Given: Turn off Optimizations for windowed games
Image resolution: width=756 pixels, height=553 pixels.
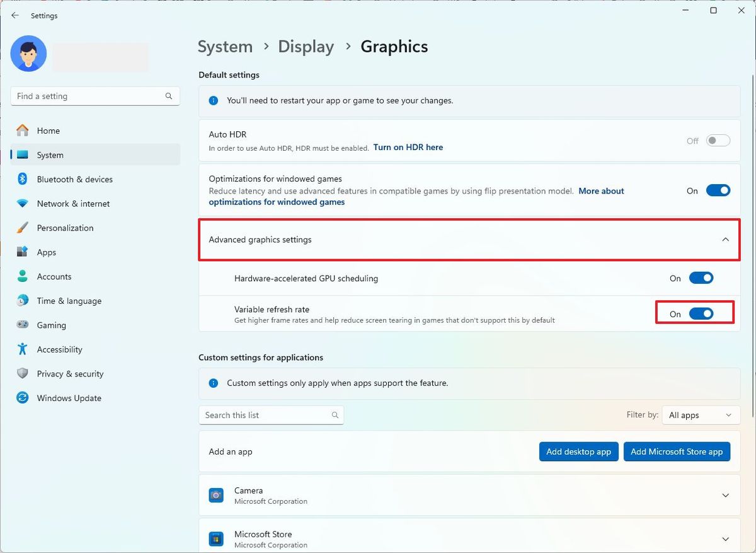Looking at the screenshot, I should pos(718,190).
